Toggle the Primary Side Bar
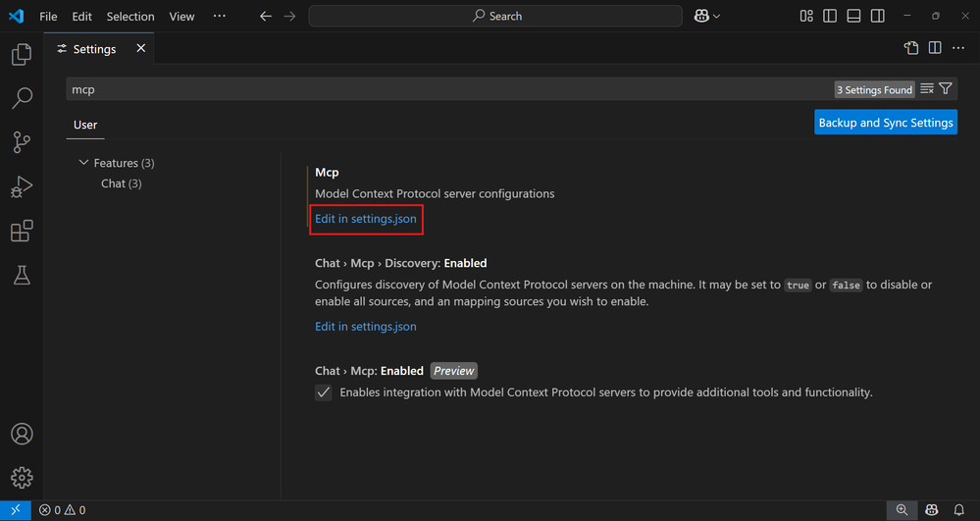Screen dimensions: 980x521 click(x=830, y=17)
